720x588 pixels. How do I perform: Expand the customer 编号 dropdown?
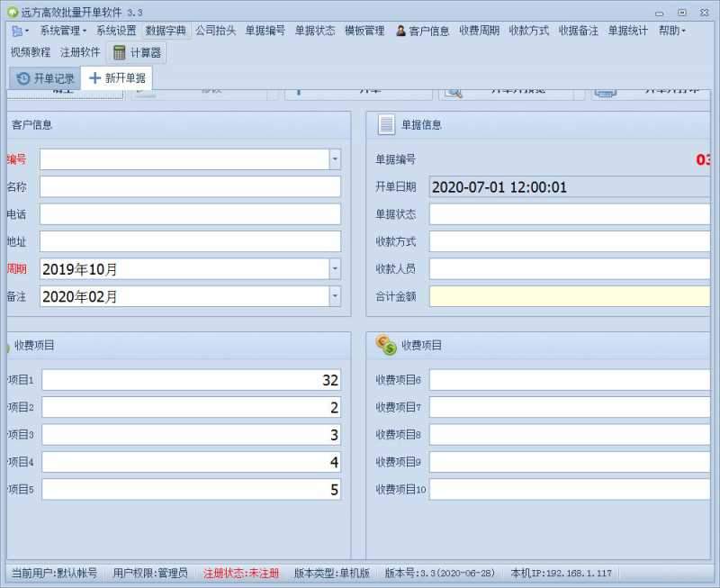[x=333, y=158]
